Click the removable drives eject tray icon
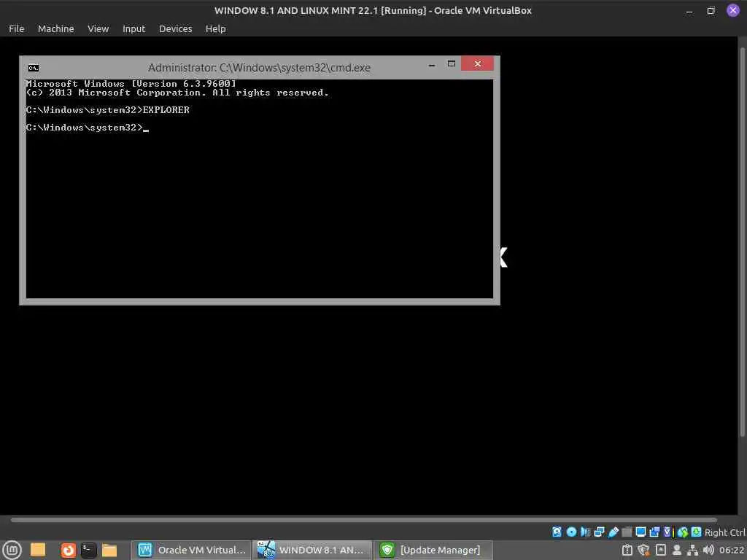Image resolution: width=747 pixels, height=560 pixels. (661, 550)
